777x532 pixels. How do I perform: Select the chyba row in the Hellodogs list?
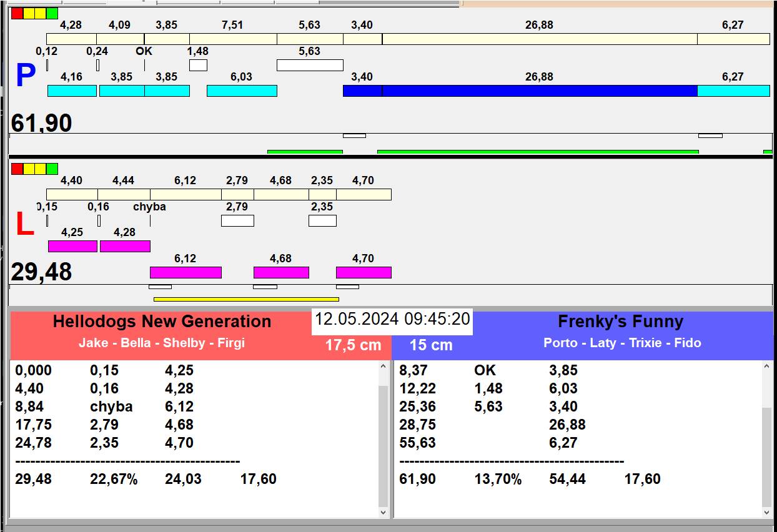click(111, 406)
